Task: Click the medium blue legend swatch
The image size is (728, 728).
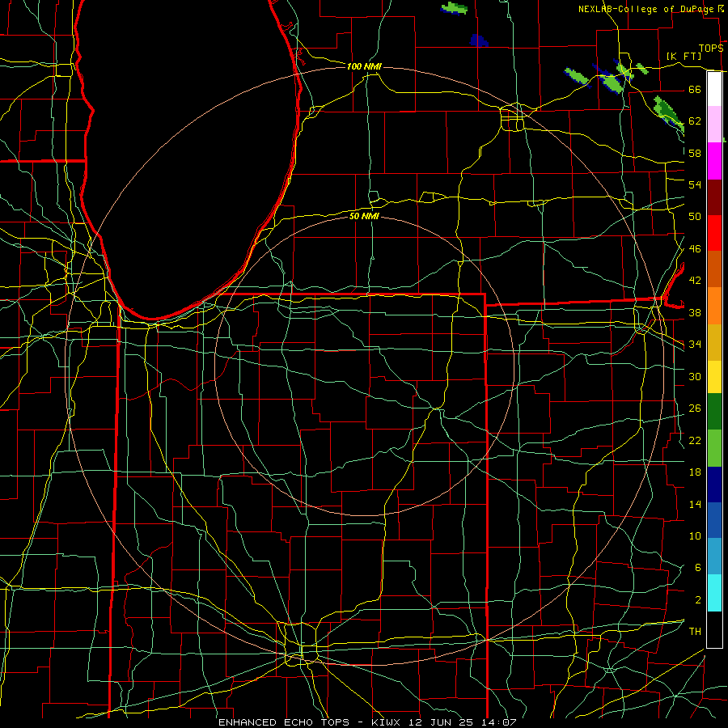Action: 714,520
